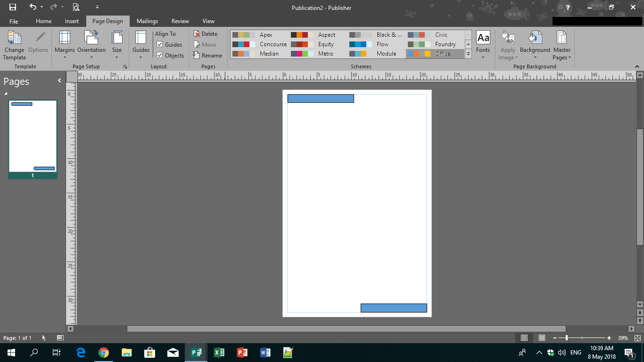Open Microsoft Edge from taskbar
Screen dimensions: 644x362
point(81,353)
